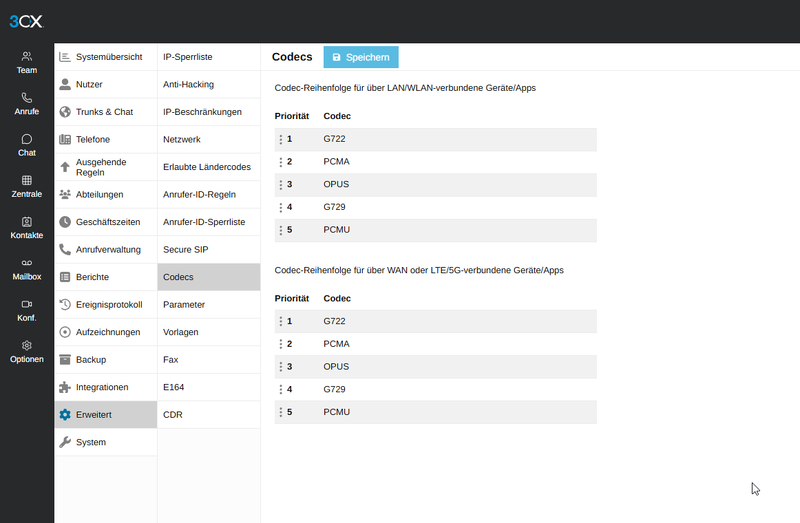Open Anti-Hacking settings
The width and height of the screenshot is (800, 523).
coord(209,84)
